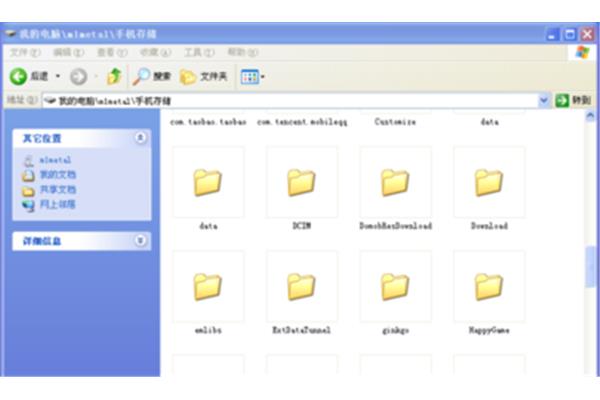
Task: Click the com.taobao.taobao folder label
Action: click(x=208, y=122)
